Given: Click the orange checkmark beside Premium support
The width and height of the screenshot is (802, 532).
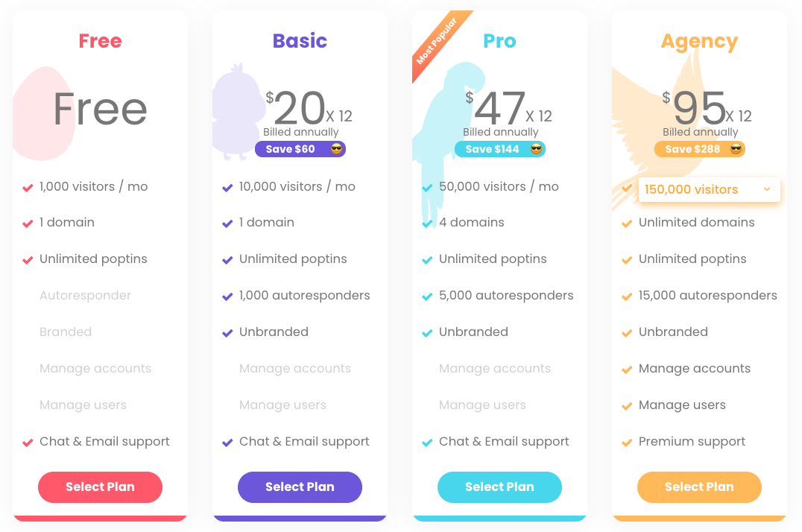Looking at the screenshot, I should (x=627, y=443).
